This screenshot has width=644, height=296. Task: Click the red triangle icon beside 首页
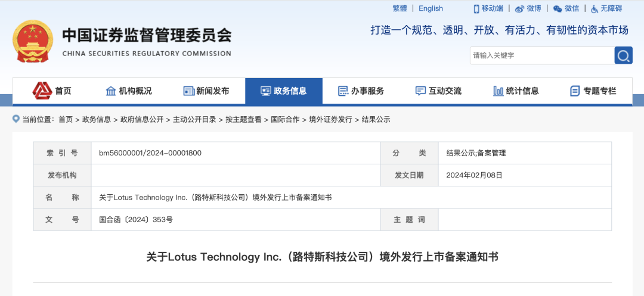(42, 91)
